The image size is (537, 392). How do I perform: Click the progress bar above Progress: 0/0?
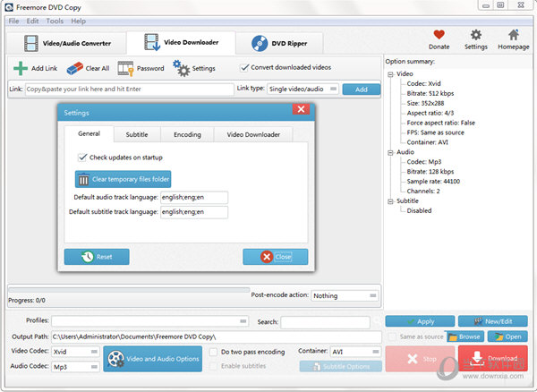pyautogui.click(x=129, y=290)
